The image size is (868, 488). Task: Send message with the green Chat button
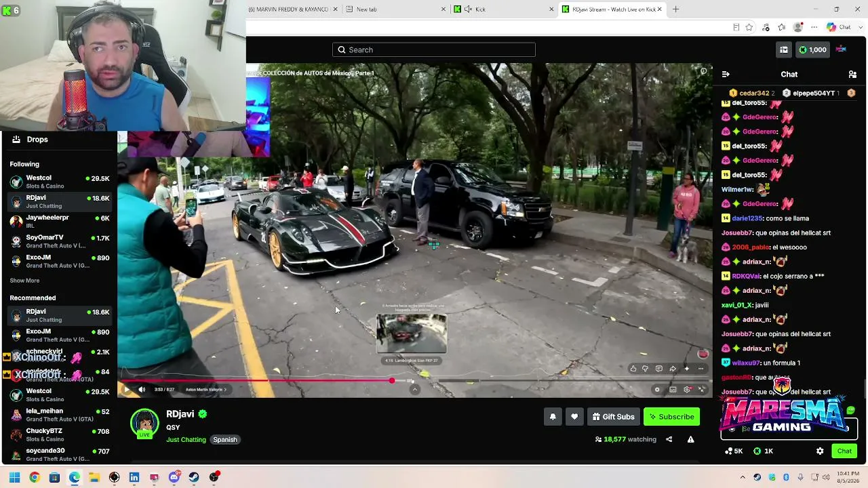pyautogui.click(x=844, y=451)
